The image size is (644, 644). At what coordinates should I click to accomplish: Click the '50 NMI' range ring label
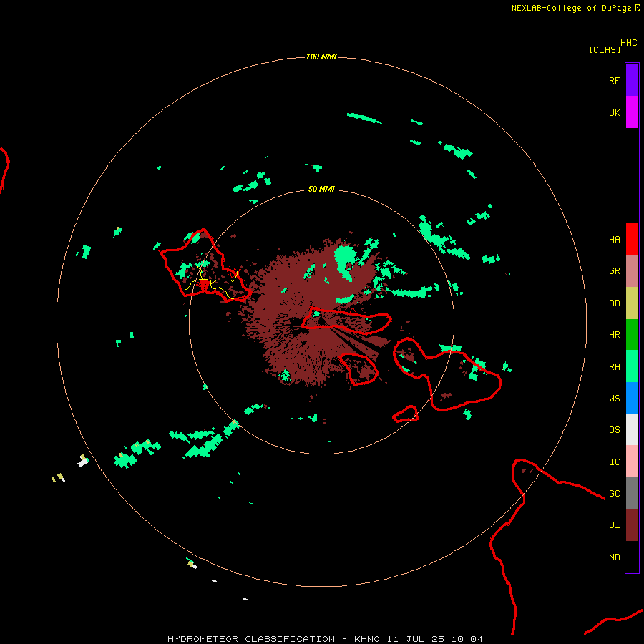pos(321,189)
